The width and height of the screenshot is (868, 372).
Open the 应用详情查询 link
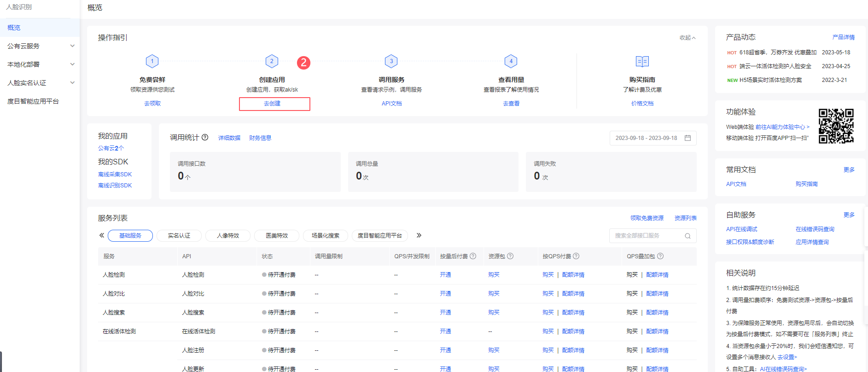[x=812, y=242]
